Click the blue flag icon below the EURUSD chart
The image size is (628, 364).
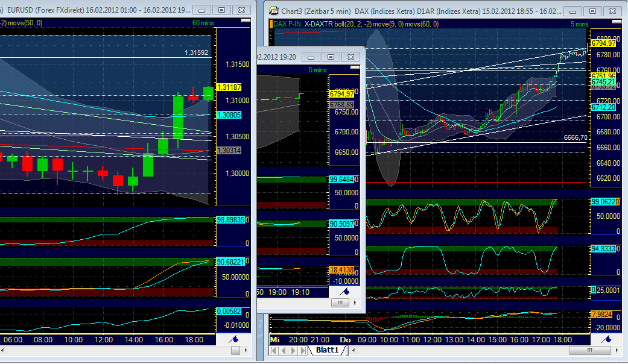[235, 339]
